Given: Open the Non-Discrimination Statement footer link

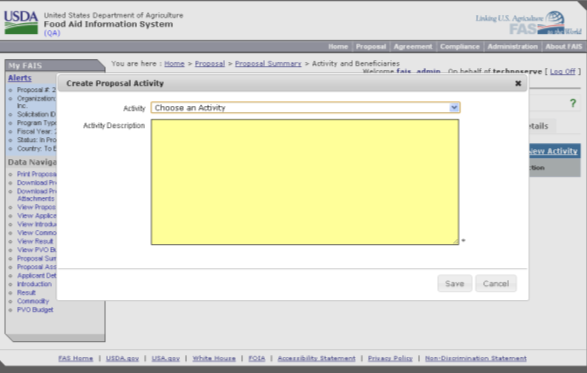Looking at the screenshot, I should point(475,358).
